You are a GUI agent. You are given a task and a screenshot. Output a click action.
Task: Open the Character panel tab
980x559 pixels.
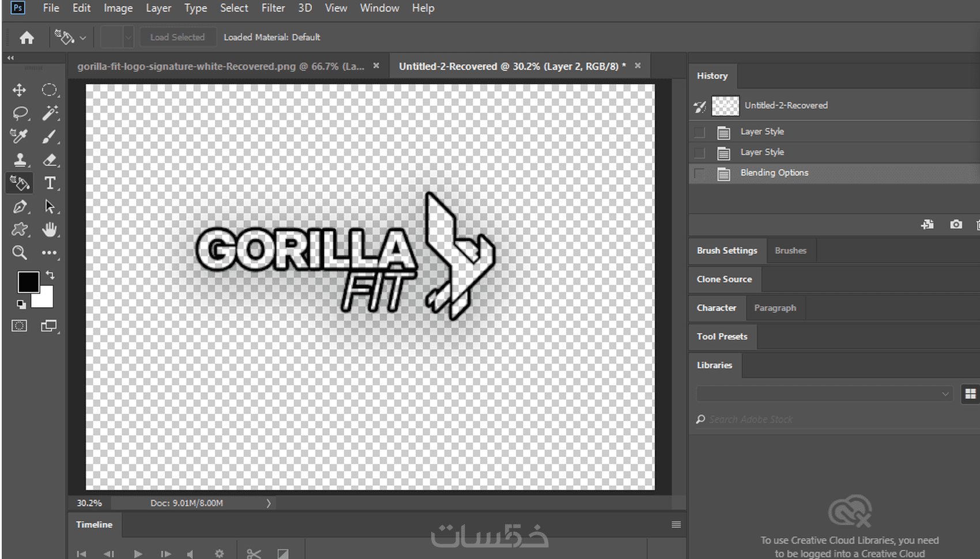(x=717, y=308)
